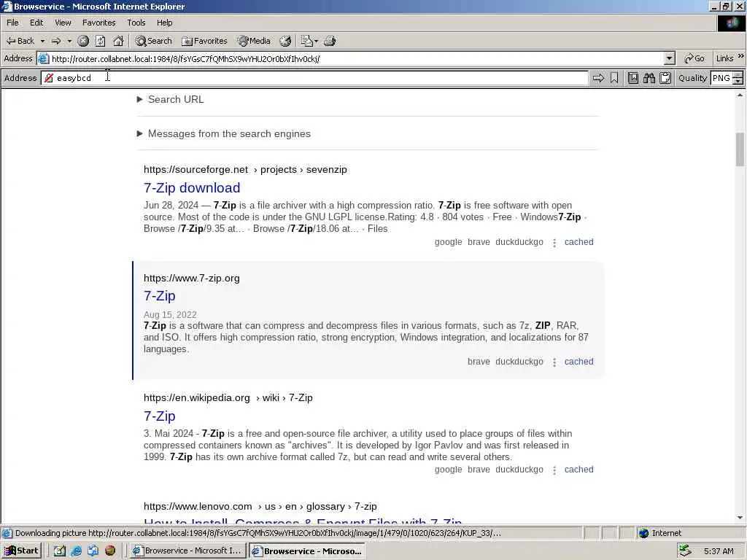The image size is (747, 560).
Task: Switch to active Browservice taskbar window
Action: click(307, 551)
